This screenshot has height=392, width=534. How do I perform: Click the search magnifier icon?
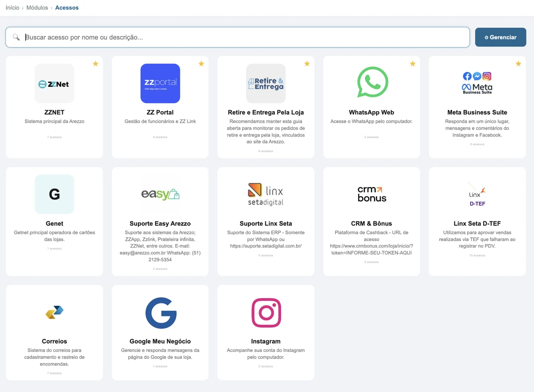point(16,37)
